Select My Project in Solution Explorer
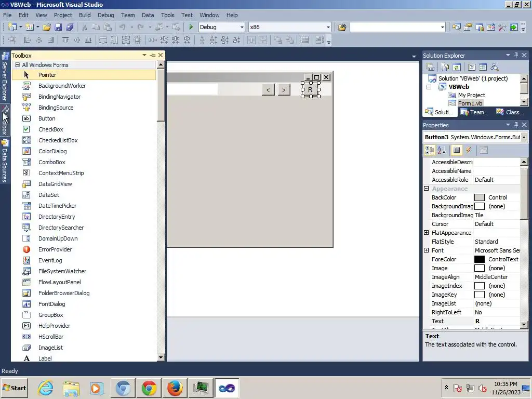This screenshot has width=532, height=399. click(471, 95)
